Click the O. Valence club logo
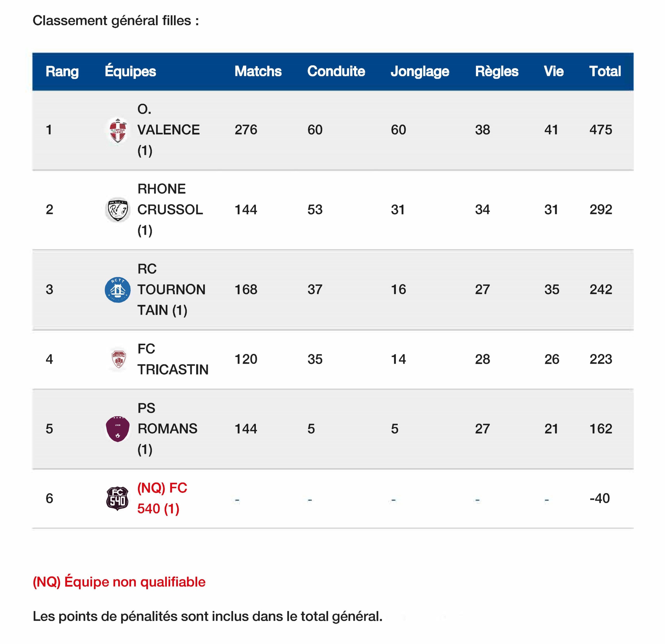 click(118, 130)
